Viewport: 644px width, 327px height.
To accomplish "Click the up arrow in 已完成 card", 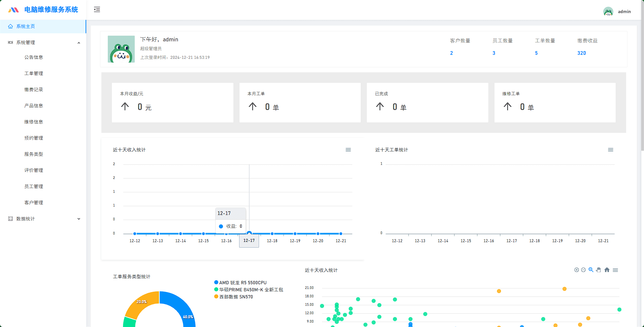I will click(x=380, y=107).
